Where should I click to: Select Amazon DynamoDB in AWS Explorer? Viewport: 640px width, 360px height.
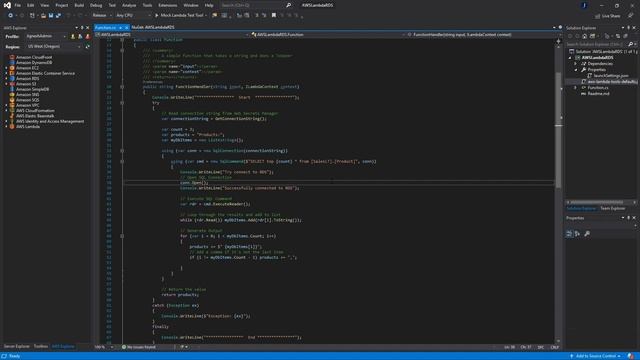pyautogui.click(x=34, y=63)
